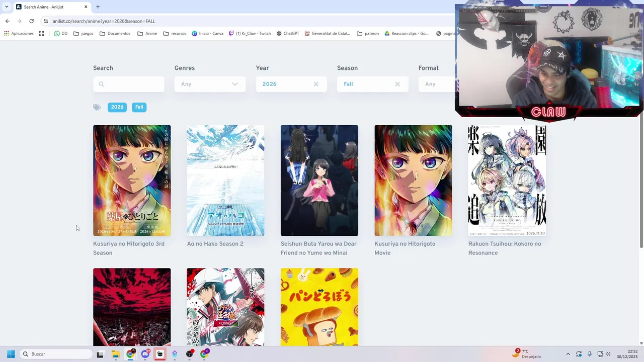The height and width of the screenshot is (362, 644).
Task: Open the juegos bookmark folder
Action: coord(84,34)
